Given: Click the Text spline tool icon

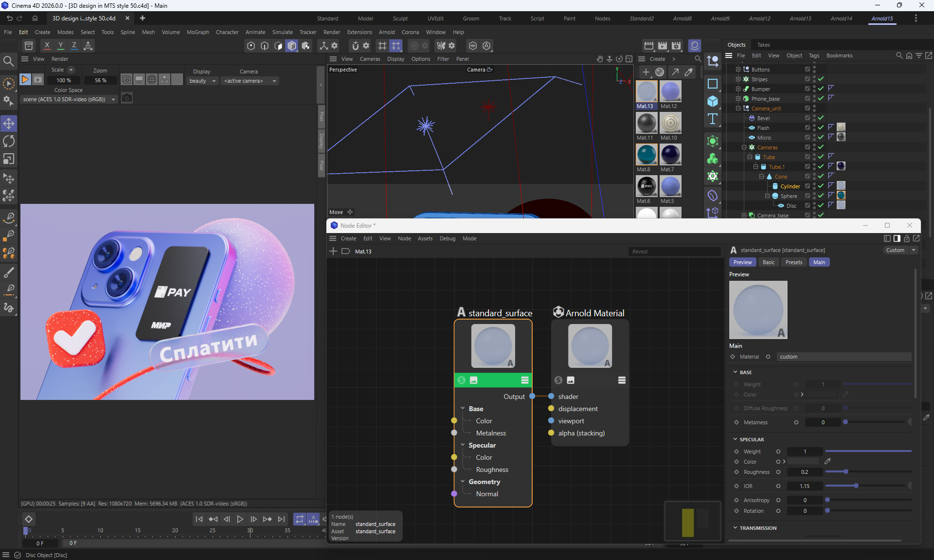Looking at the screenshot, I should coord(713,119).
